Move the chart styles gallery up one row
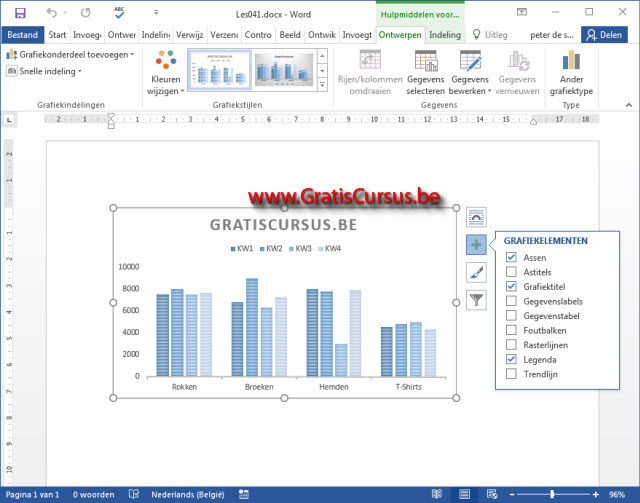Viewport: 640px width, 503px height. (322, 56)
